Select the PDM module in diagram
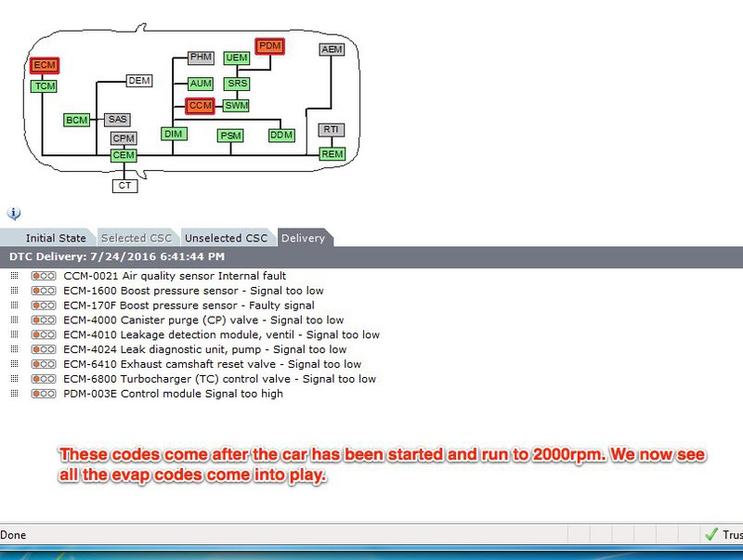743x560 pixels. coord(269,46)
